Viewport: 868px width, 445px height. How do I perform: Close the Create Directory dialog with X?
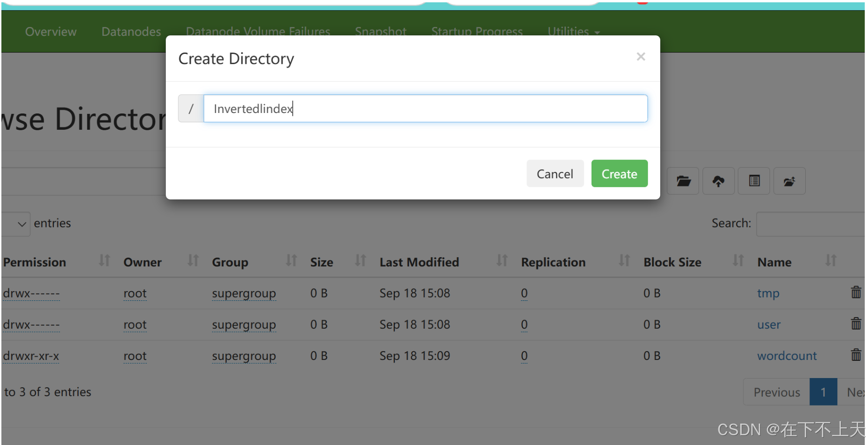pos(641,57)
